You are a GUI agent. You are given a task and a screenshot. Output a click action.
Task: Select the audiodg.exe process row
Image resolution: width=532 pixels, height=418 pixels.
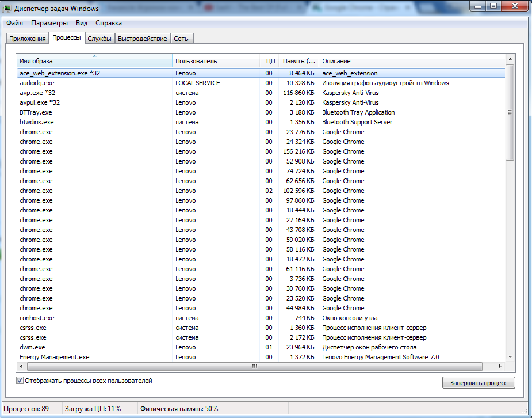(x=261, y=83)
